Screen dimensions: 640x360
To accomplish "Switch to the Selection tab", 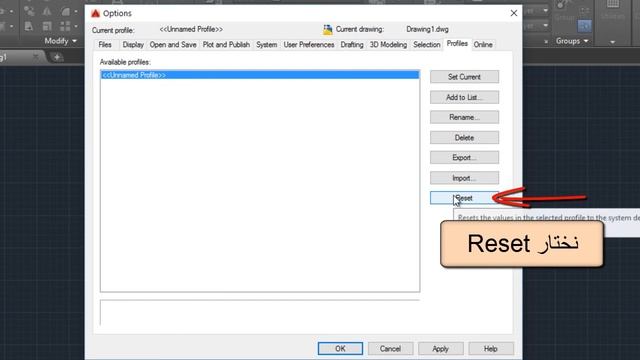I will 427,44.
